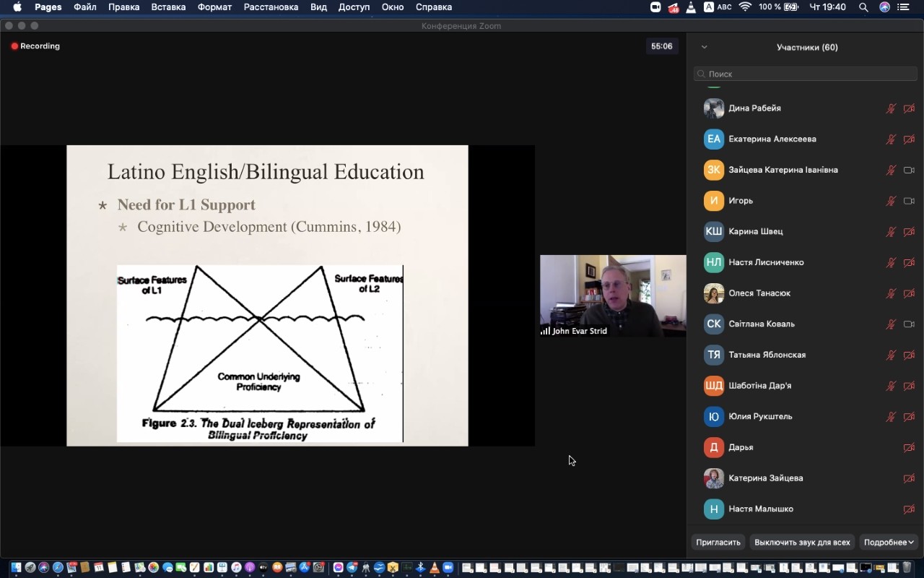This screenshot has width=924, height=578.
Task: Click the 55:06 meeting timer
Action: click(662, 46)
